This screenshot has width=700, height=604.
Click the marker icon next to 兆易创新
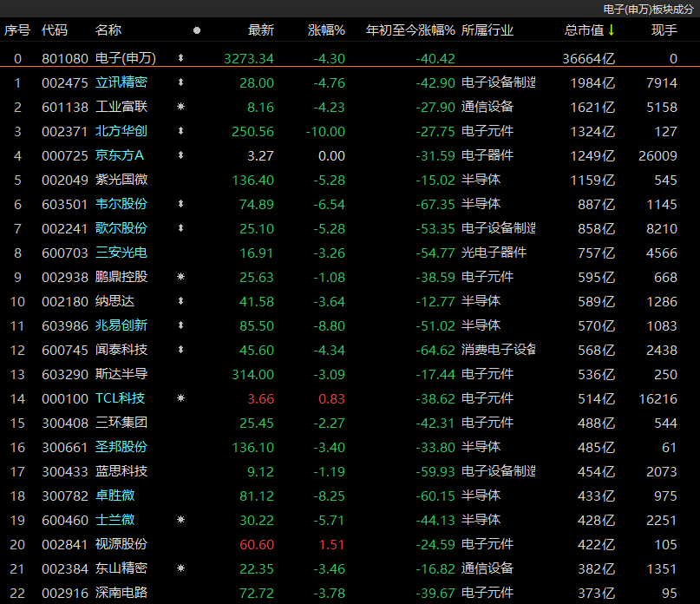tap(180, 325)
